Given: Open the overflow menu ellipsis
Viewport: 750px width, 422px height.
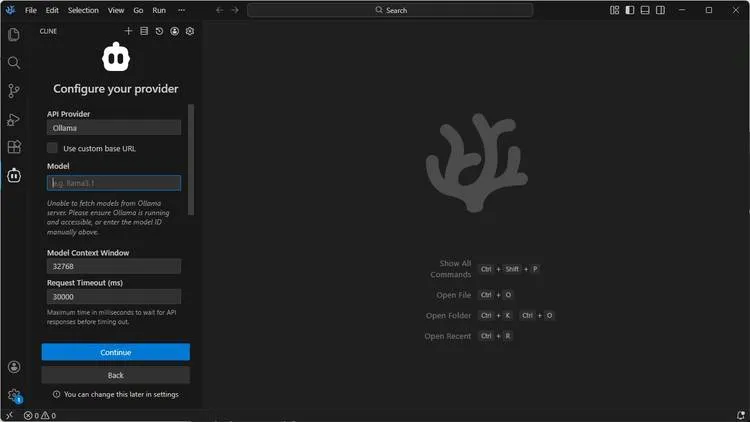Looking at the screenshot, I should tap(181, 10).
